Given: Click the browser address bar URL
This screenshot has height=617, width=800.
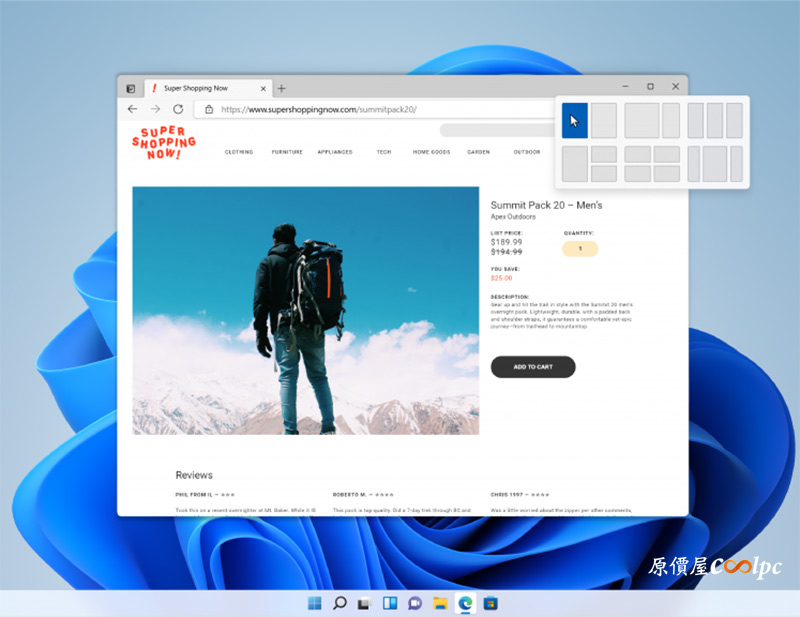Looking at the screenshot, I should point(319,109).
